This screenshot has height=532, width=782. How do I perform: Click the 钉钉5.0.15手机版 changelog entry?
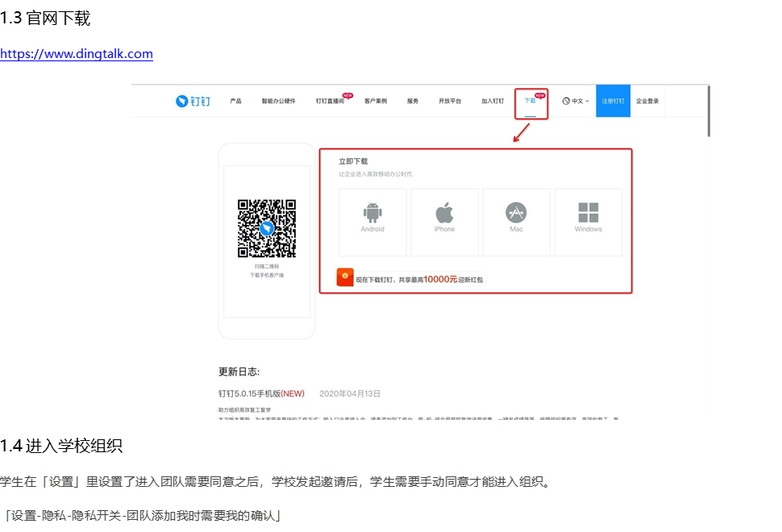click(261, 394)
